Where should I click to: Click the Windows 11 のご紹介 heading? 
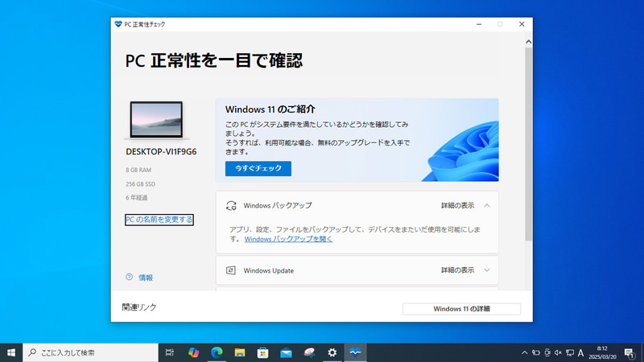tap(270, 109)
